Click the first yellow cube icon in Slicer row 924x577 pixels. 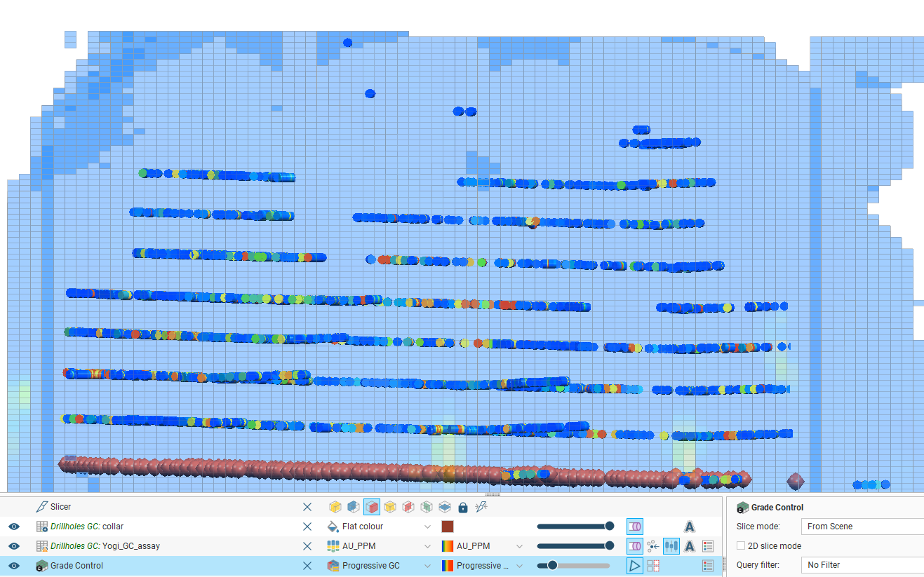(335, 507)
